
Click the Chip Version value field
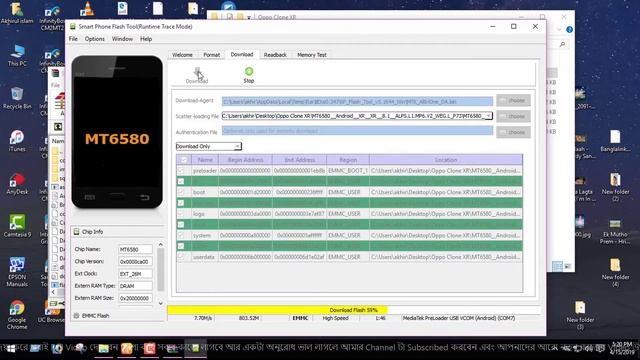point(135,261)
